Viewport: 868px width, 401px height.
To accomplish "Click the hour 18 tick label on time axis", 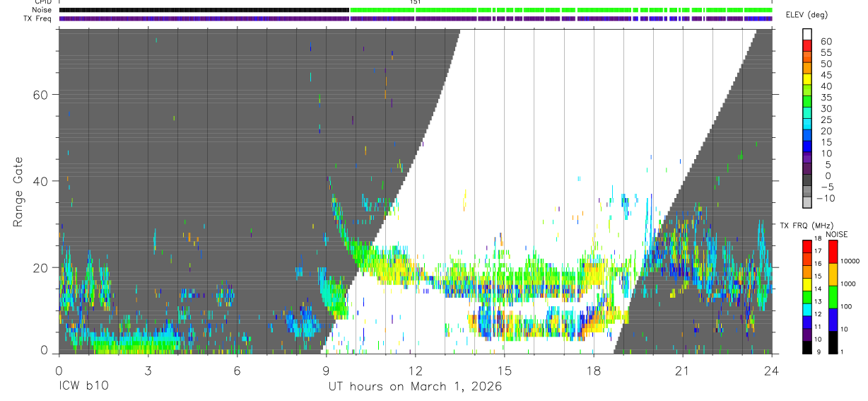I will (x=593, y=370).
